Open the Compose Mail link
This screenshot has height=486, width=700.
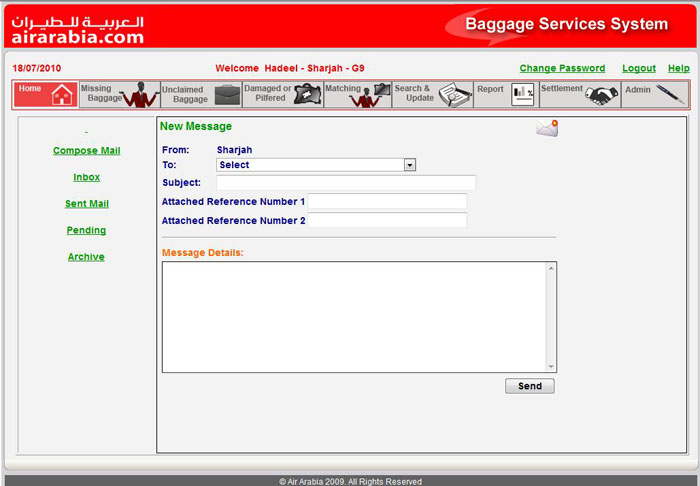click(86, 151)
